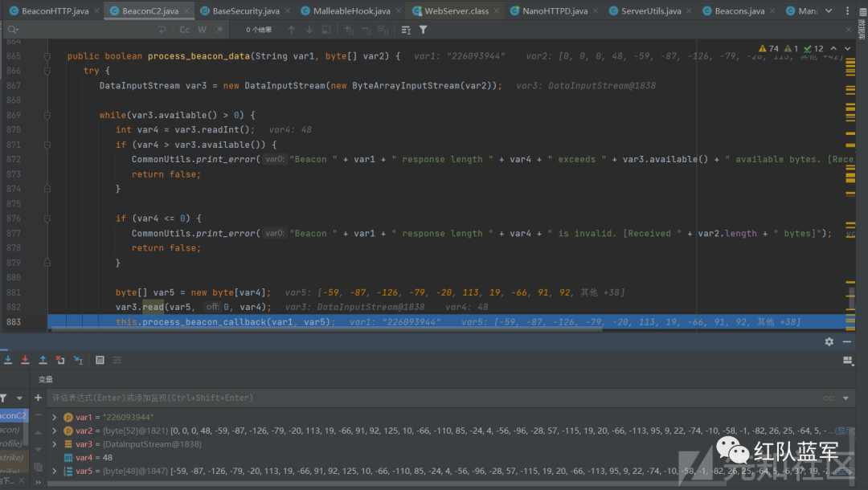Viewport: 868px width, 490px height.
Task: Toggle regex search option in find bar
Action: coord(219,30)
